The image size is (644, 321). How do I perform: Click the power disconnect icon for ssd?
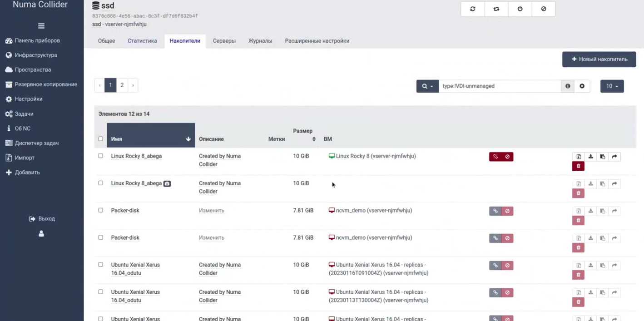pyautogui.click(x=520, y=9)
